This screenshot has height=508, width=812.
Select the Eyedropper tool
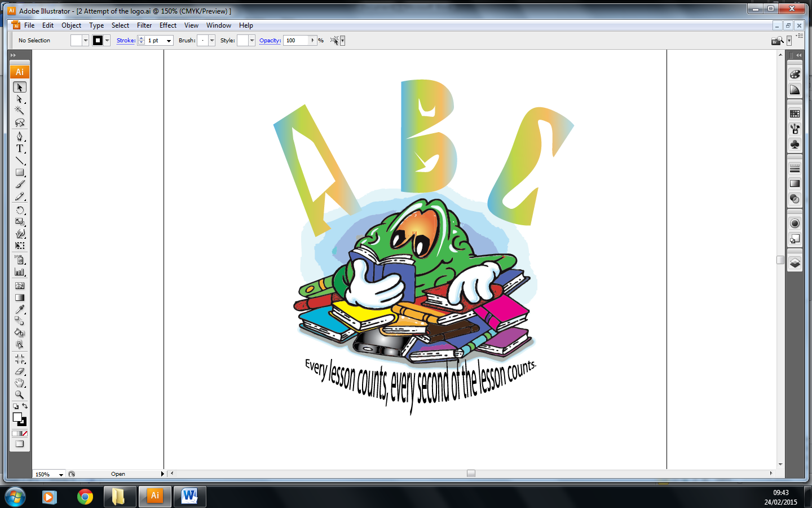(20, 309)
